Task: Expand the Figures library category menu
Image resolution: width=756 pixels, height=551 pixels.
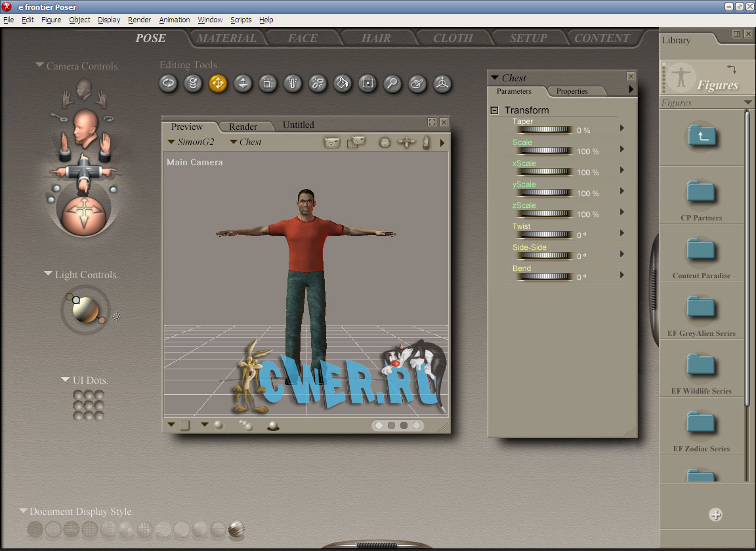Action: pyautogui.click(x=747, y=103)
